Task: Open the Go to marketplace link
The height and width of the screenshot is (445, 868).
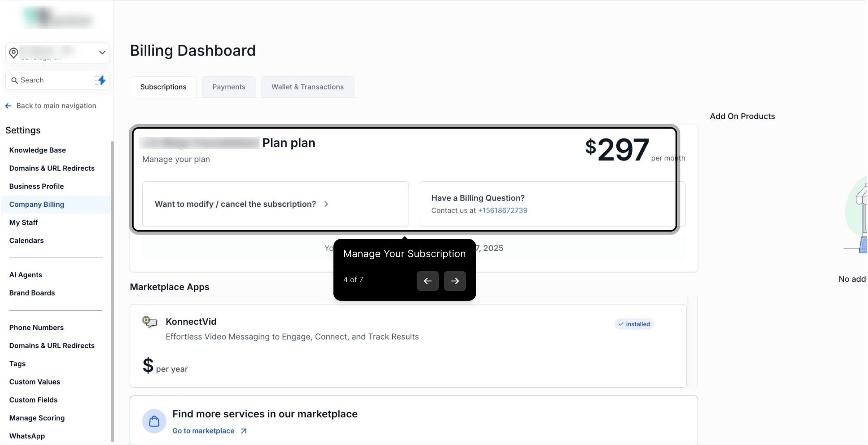Action: tap(203, 431)
